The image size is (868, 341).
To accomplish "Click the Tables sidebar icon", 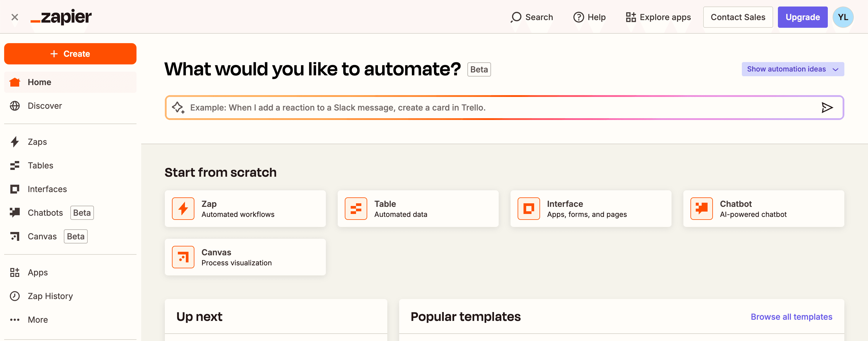I will [x=15, y=165].
